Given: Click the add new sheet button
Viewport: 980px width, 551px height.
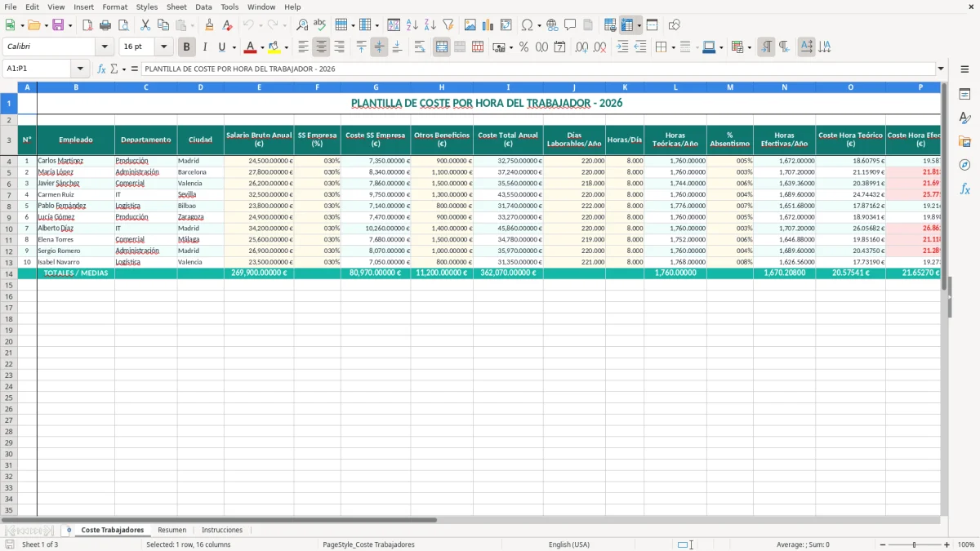Looking at the screenshot, I should click(x=69, y=531).
